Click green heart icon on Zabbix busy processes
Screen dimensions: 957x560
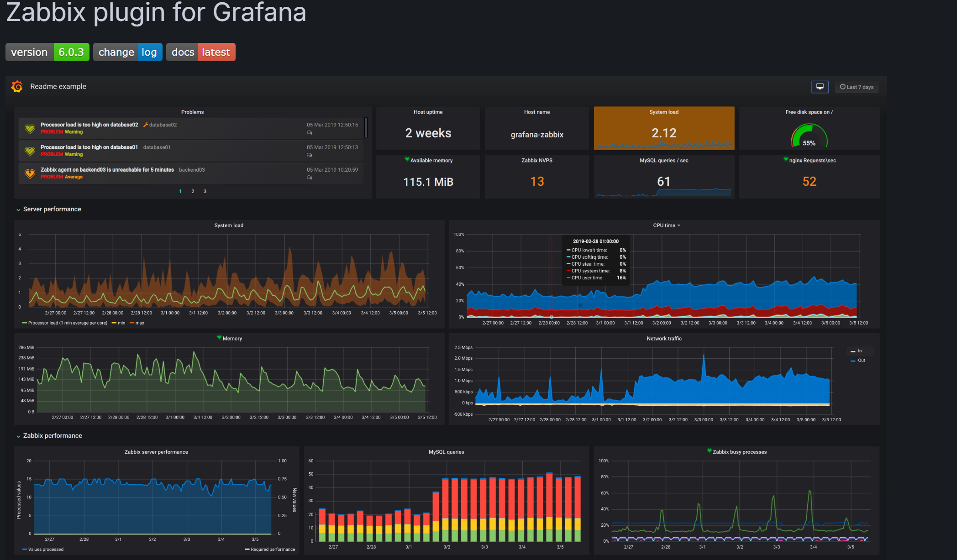pos(710,451)
